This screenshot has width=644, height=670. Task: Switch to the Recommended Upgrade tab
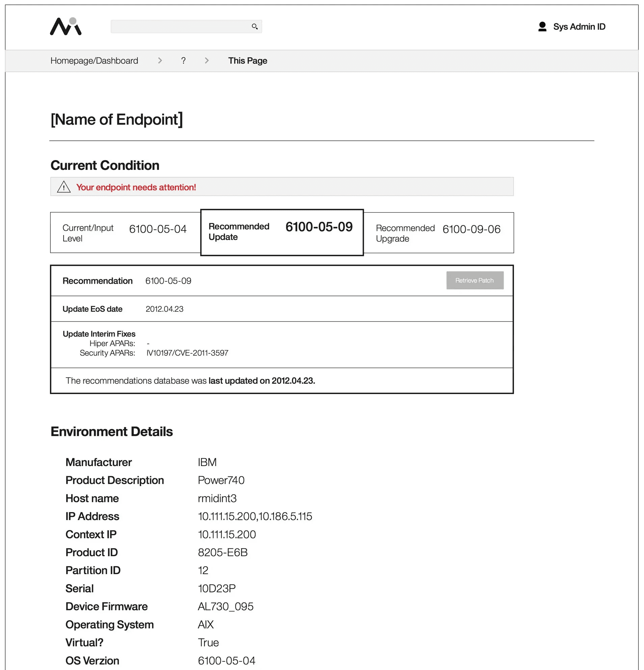point(439,233)
